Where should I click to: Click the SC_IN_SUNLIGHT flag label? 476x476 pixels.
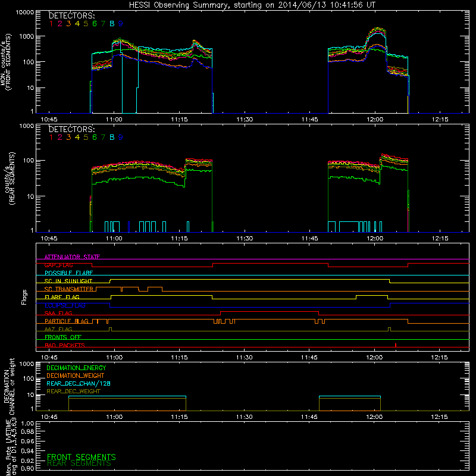click(x=68, y=281)
